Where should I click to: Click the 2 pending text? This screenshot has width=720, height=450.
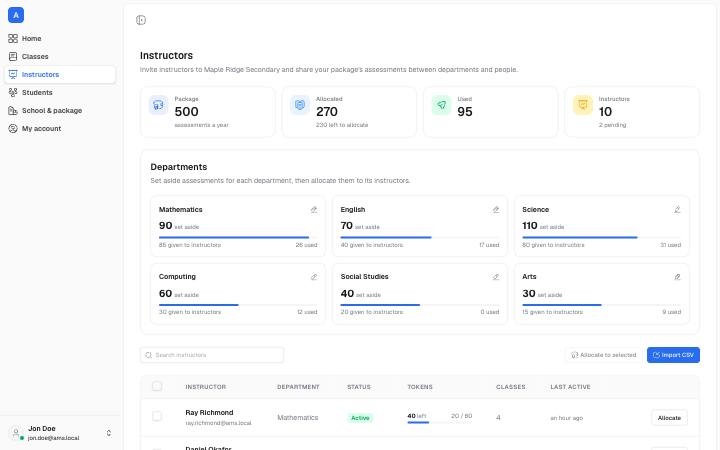tap(612, 125)
